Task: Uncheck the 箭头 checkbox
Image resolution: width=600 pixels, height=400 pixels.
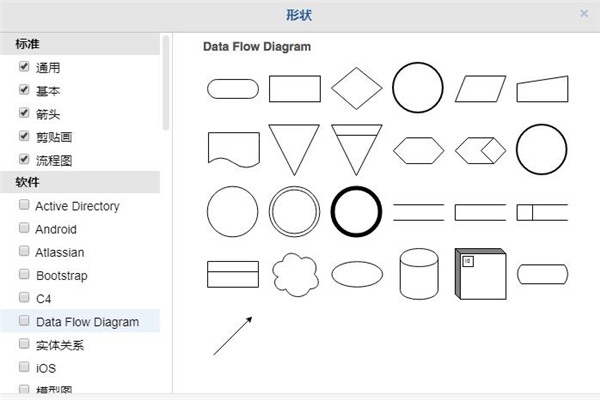Action: coord(24,113)
